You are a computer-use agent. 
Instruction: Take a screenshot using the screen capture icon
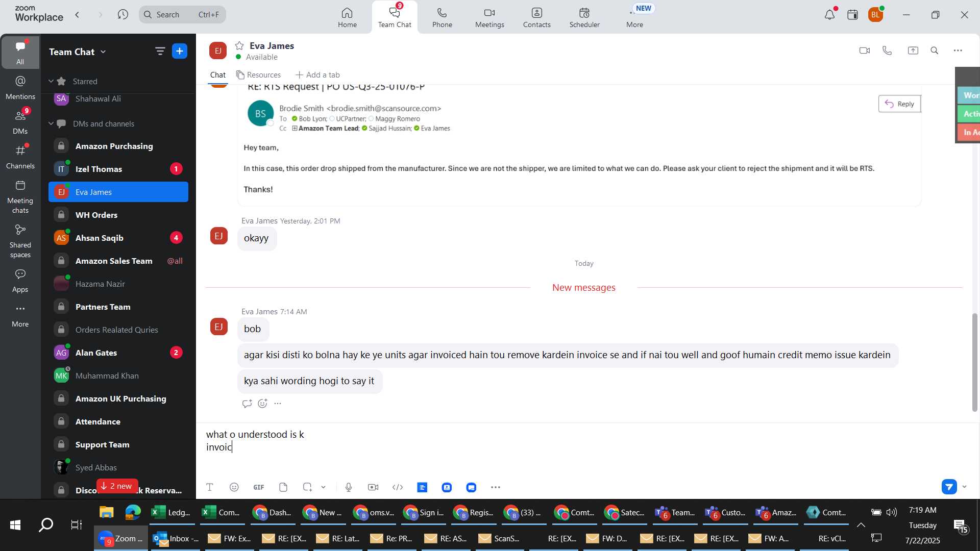click(307, 487)
